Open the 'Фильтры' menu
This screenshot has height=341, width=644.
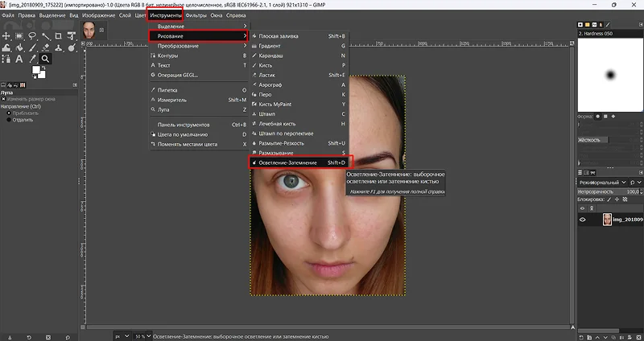click(196, 15)
